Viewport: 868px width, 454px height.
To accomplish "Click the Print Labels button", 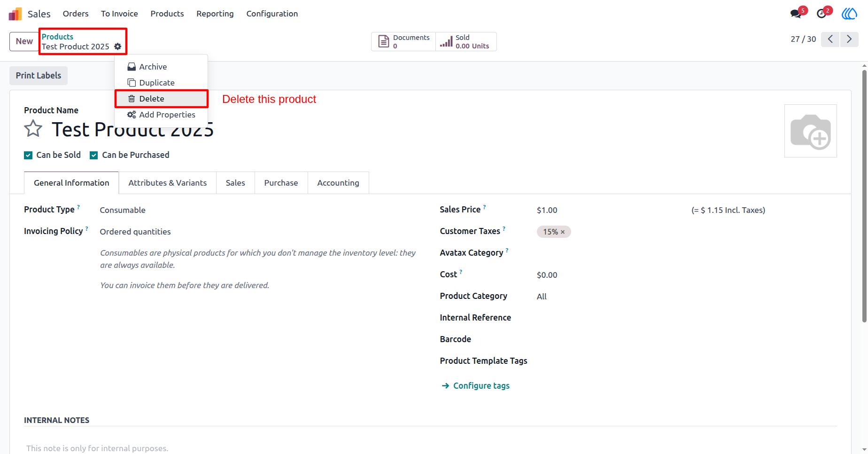I will point(39,76).
